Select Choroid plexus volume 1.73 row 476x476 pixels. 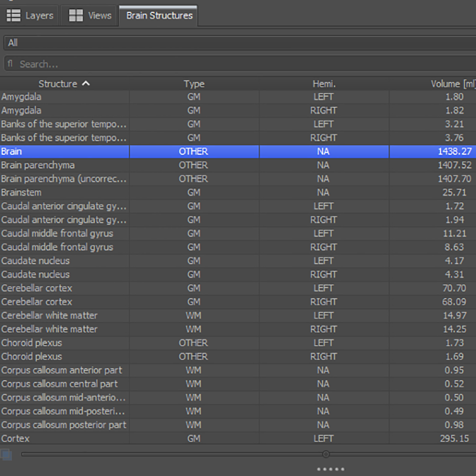(238, 343)
